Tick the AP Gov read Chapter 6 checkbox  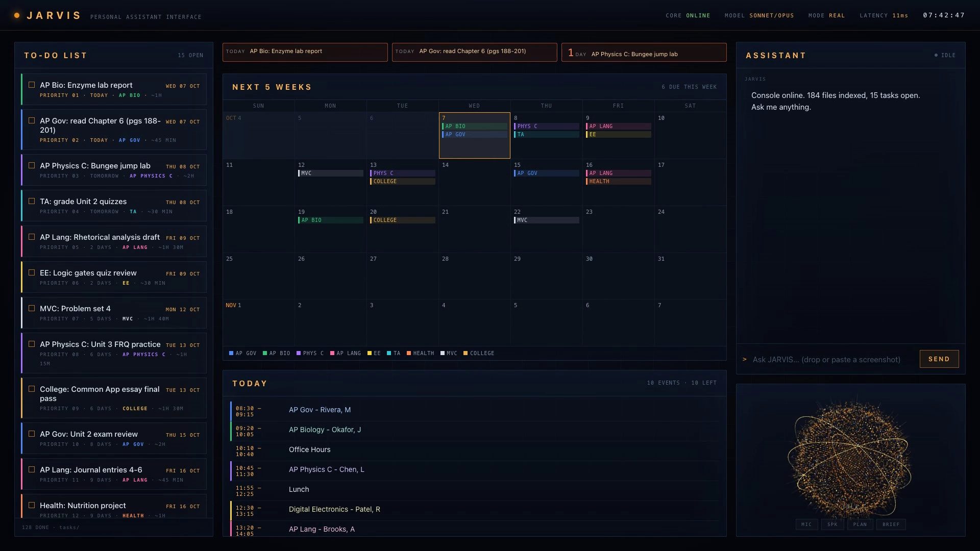[x=32, y=120]
